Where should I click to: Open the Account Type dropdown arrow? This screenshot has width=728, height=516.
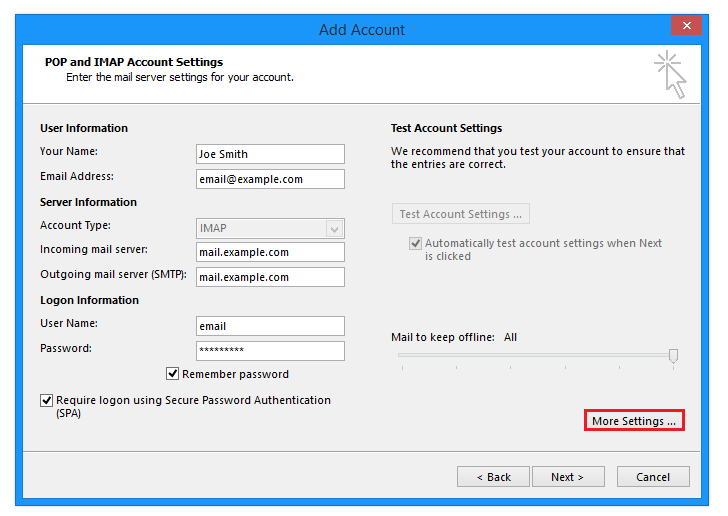pos(334,229)
